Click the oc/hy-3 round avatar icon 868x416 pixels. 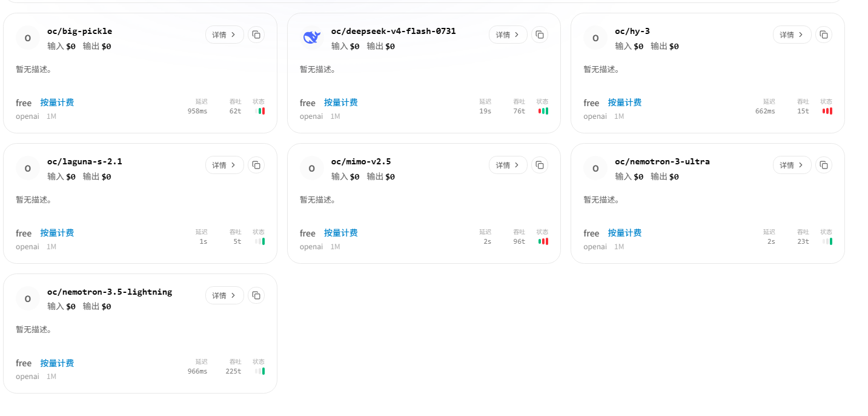click(x=595, y=38)
